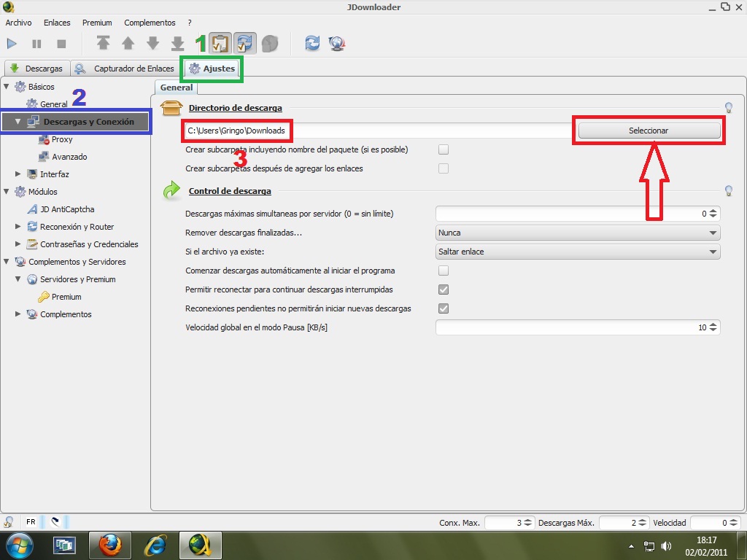The height and width of the screenshot is (560, 747).
Task: Show hidden system tray icons
Action: 632,546
